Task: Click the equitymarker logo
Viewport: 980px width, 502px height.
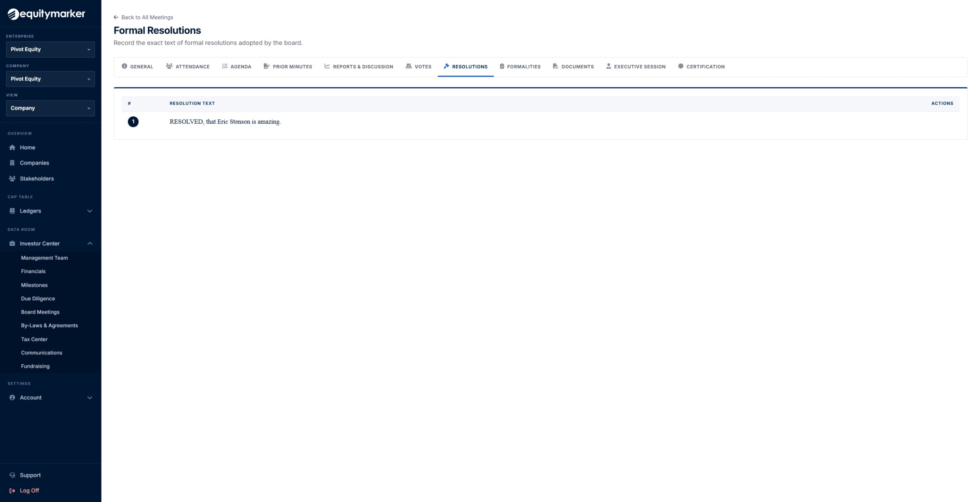Action: pyautogui.click(x=46, y=14)
